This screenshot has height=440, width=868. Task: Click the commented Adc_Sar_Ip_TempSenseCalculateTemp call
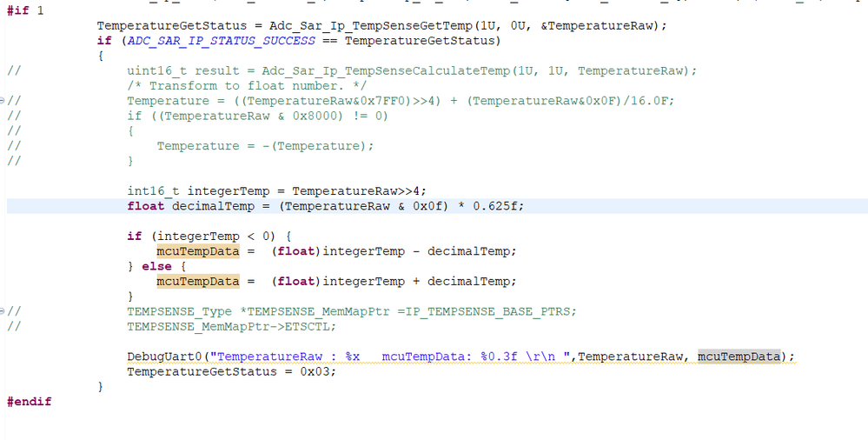(386, 70)
